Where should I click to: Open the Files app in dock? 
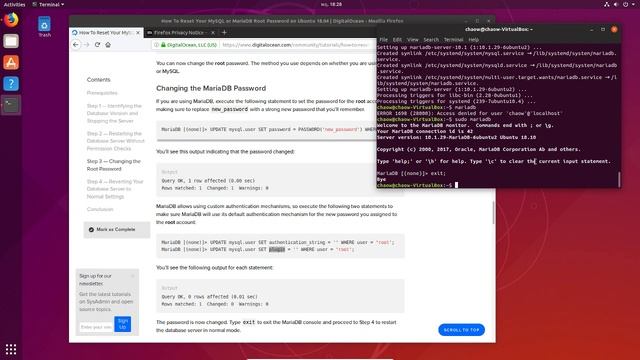(11, 41)
